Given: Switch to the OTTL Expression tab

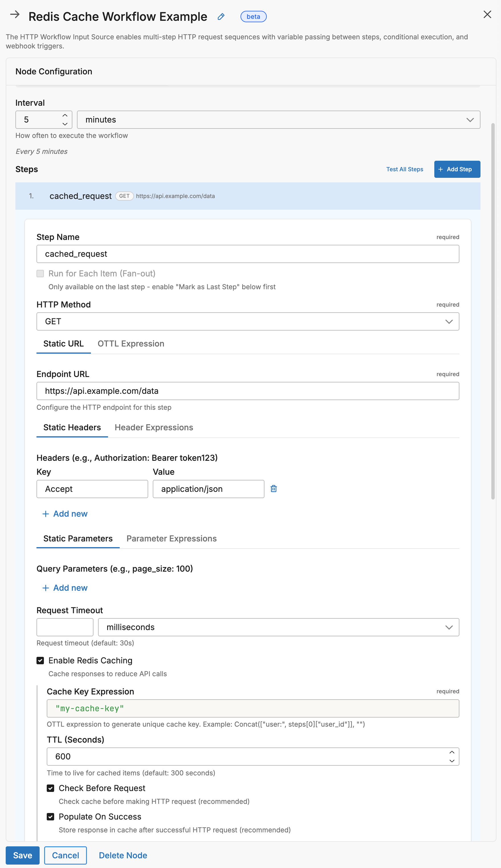Looking at the screenshot, I should click(131, 343).
